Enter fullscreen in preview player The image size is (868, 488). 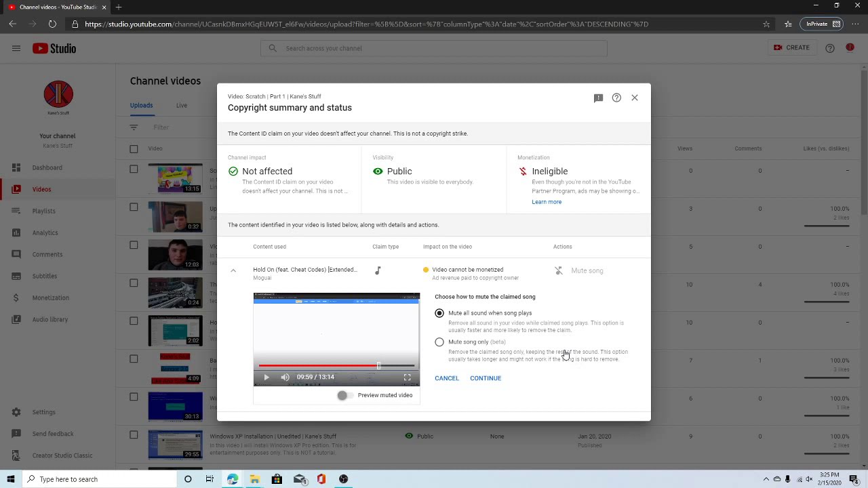(x=408, y=377)
